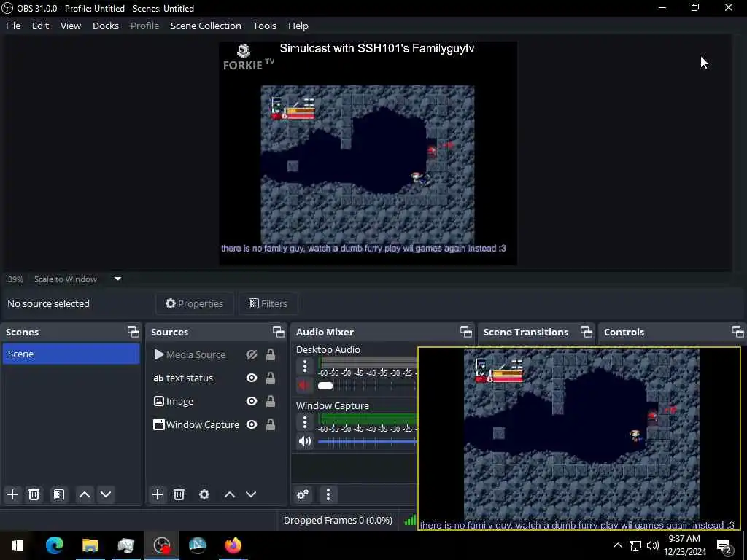Select the Image source
This screenshot has height=560, width=747.
[179, 401]
